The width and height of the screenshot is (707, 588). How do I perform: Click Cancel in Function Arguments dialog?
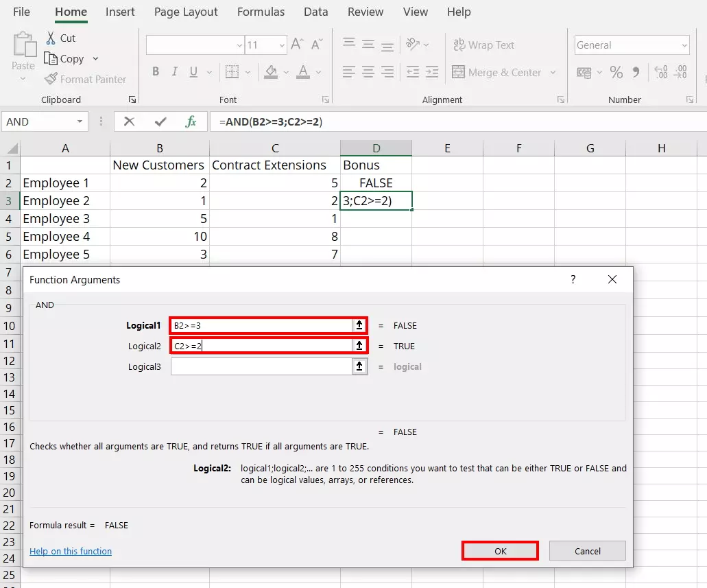point(588,550)
